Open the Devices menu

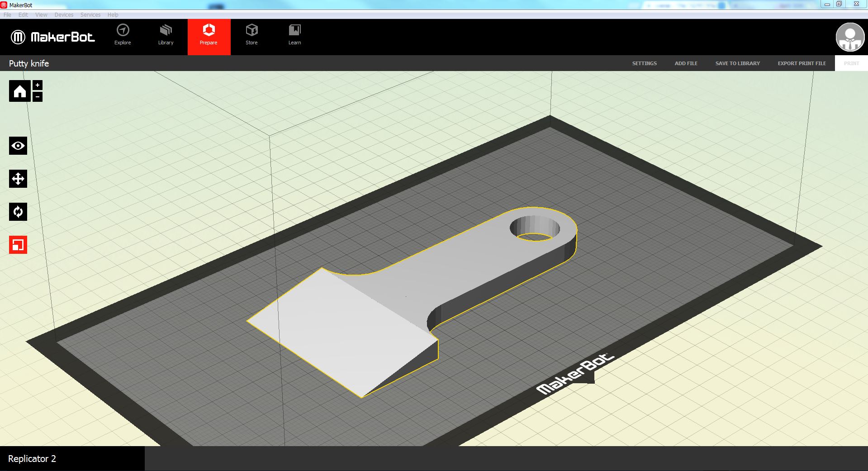coord(64,15)
